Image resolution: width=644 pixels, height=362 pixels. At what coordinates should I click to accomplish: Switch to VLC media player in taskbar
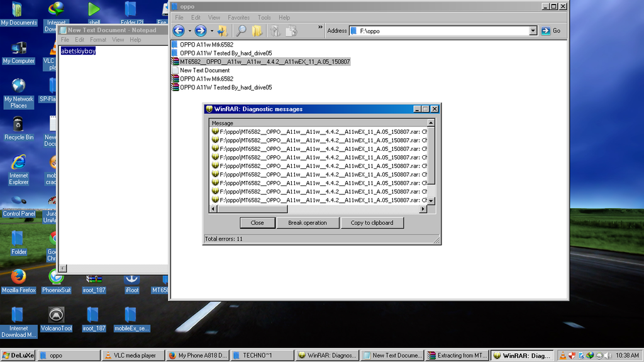(x=133, y=355)
